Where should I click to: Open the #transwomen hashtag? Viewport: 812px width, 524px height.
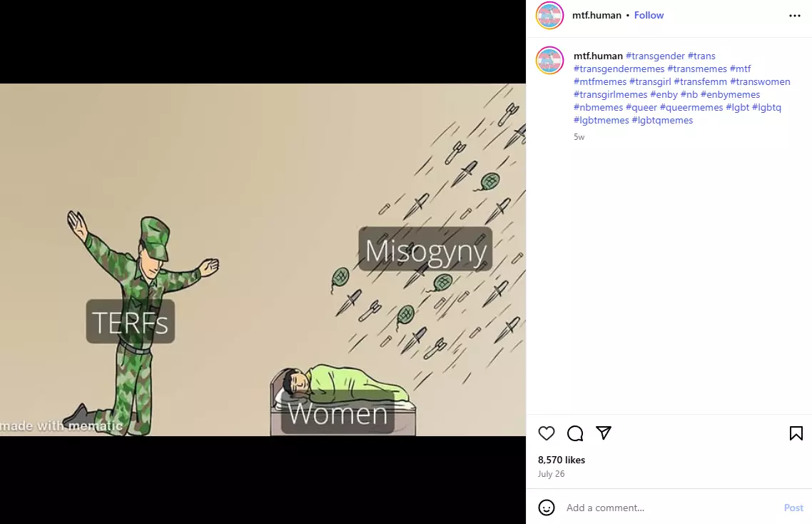point(760,82)
